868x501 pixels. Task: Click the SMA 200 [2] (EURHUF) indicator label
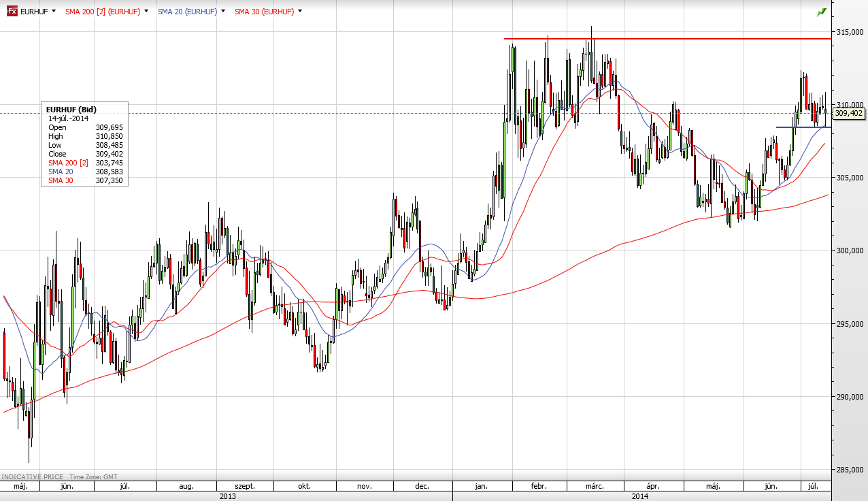103,12
